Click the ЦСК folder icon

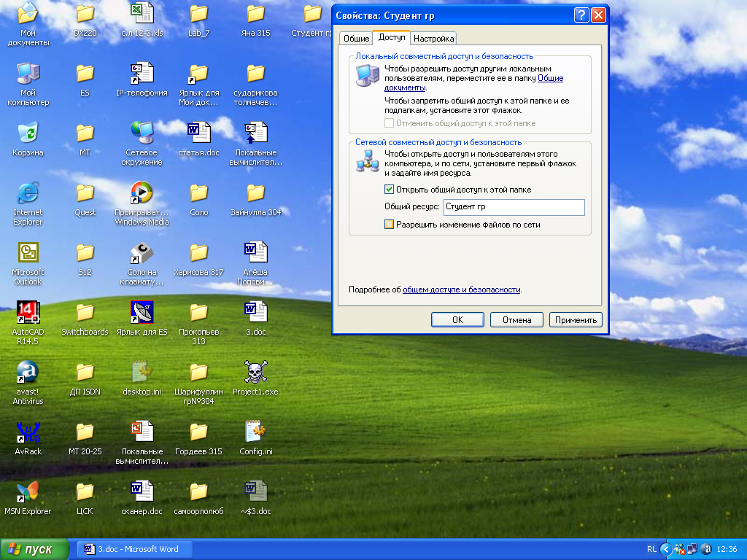(85, 491)
